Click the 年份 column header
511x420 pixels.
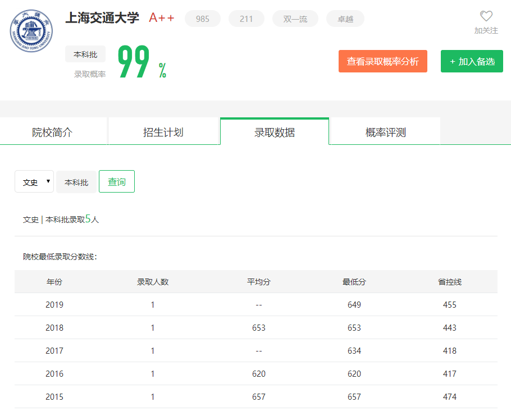coord(54,281)
